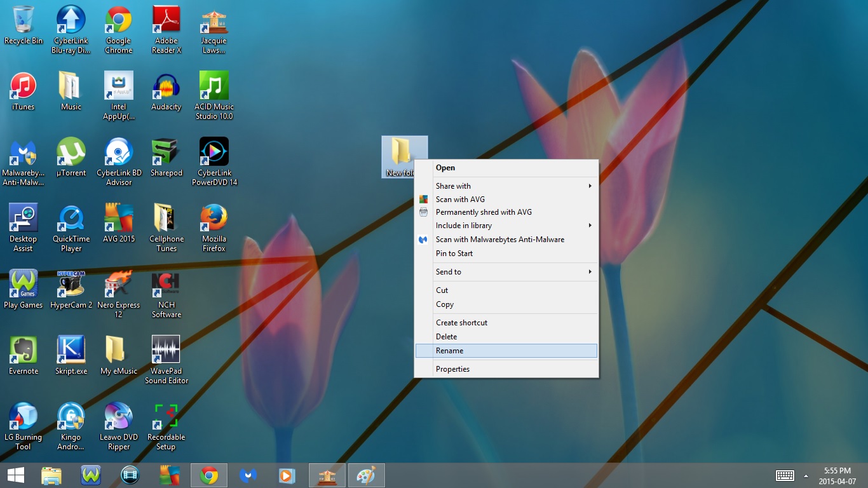
Task: Open Properties from the context menu
Action: tap(506, 369)
